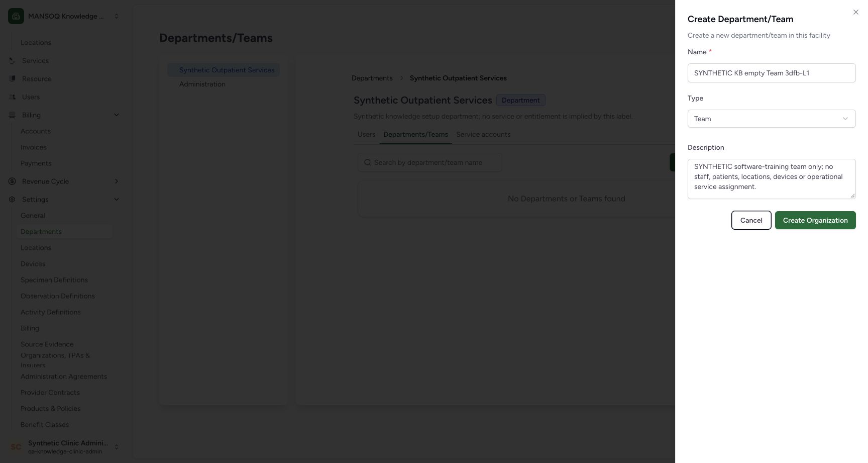The image size is (868, 463).
Task: Click the Revenue Cycle dollar icon
Action: point(12,181)
